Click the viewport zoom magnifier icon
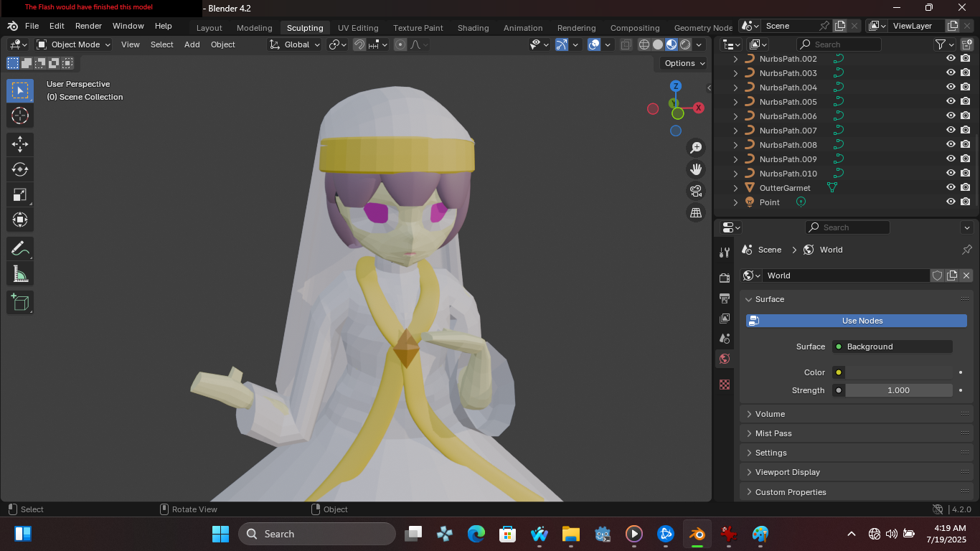Screen dimensions: 980x551 click(695, 148)
